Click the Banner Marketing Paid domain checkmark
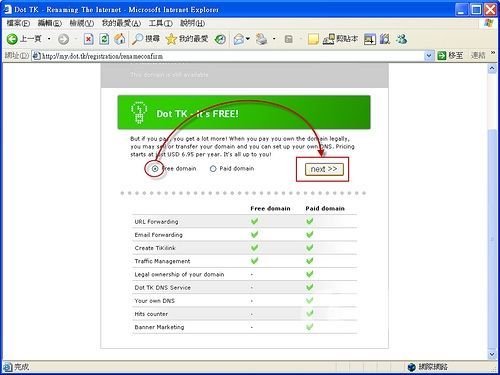The width and height of the screenshot is (500, 375). point(310,327)
